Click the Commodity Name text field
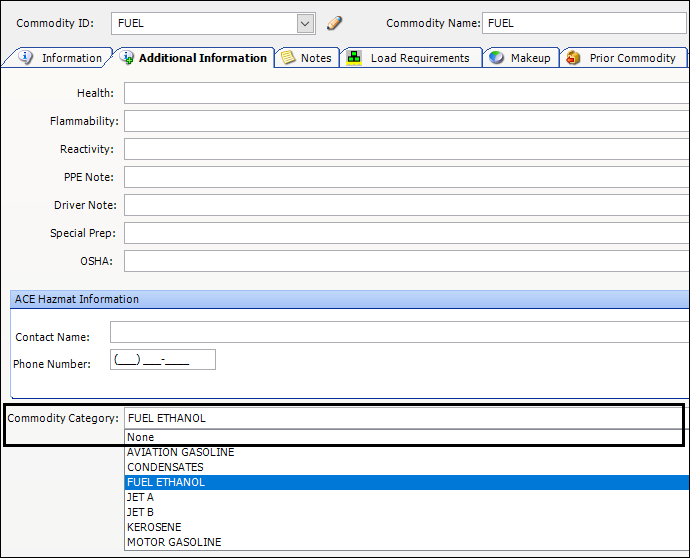 point(584,23)
